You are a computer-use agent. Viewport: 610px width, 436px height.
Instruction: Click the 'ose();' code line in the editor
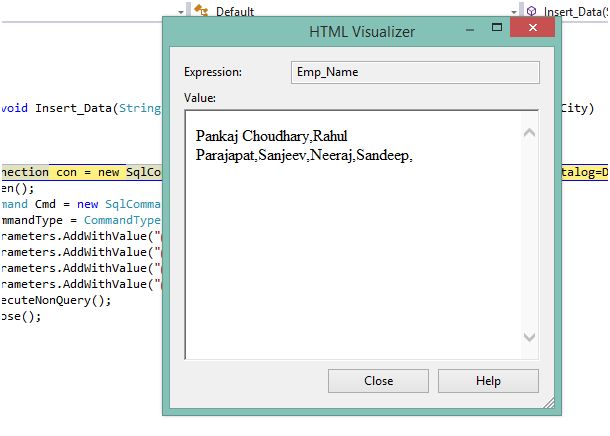(x=21, y=316)
